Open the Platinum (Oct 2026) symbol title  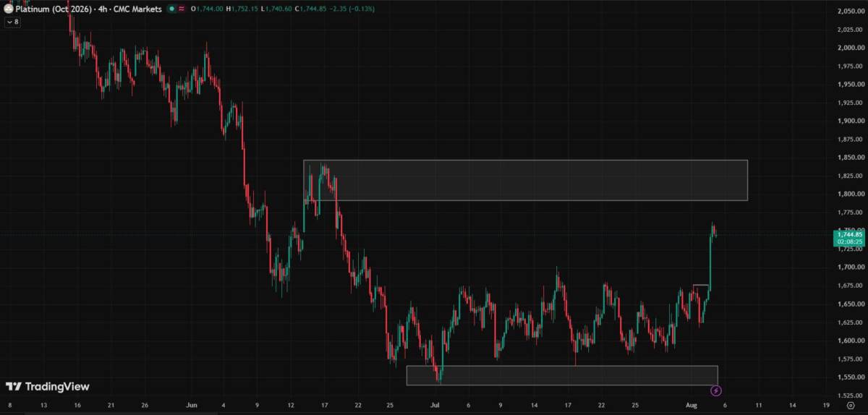pyautogui.click(x=52, y=9)
